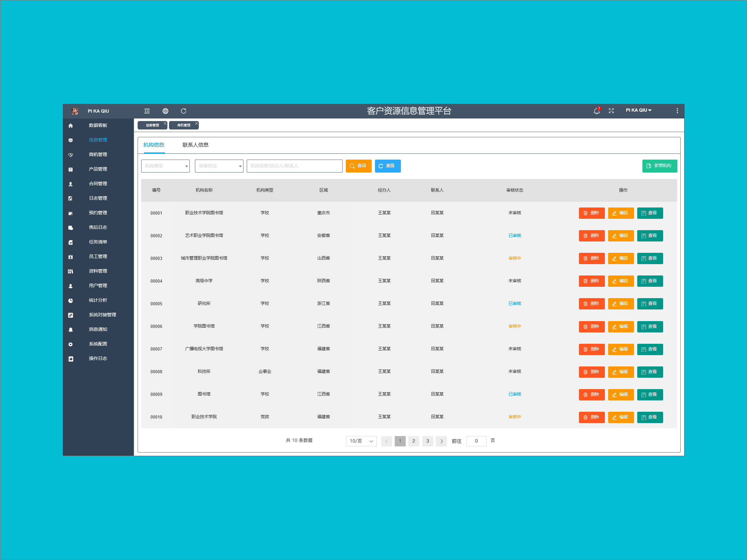Click the 城市管理职业学院图书馆 cell
The image size is (747, 560).
point(204,258)
